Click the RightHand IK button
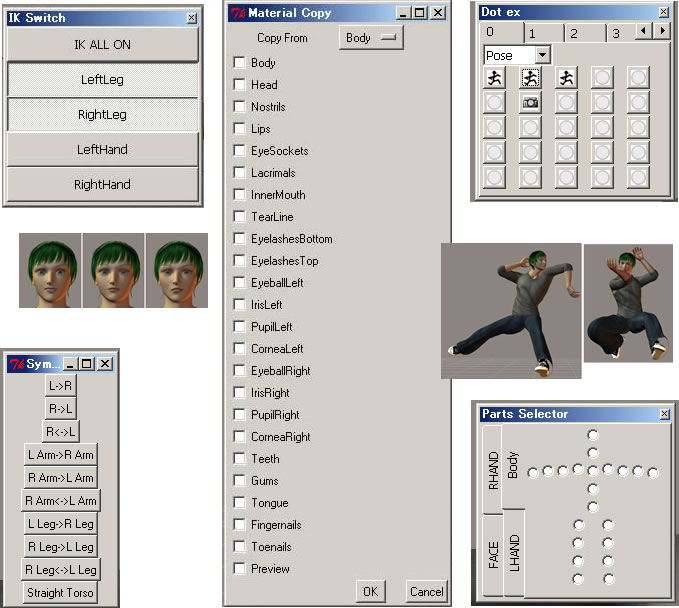The height and width of the screenshot is (608, 679). point(103,184)
